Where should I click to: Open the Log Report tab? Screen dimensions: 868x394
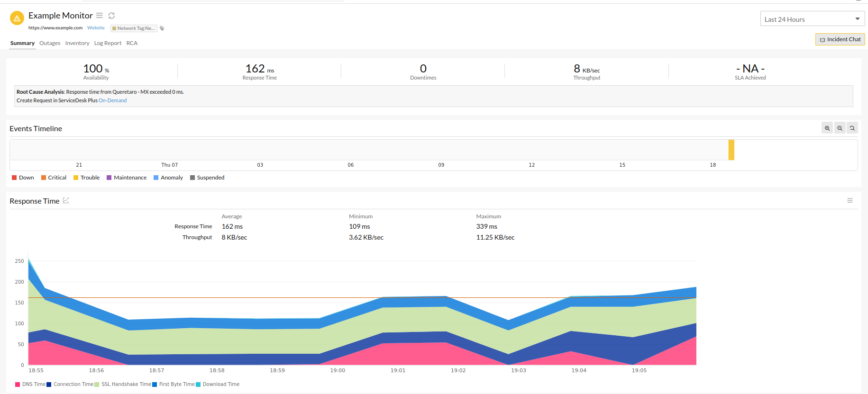(108, 43)
